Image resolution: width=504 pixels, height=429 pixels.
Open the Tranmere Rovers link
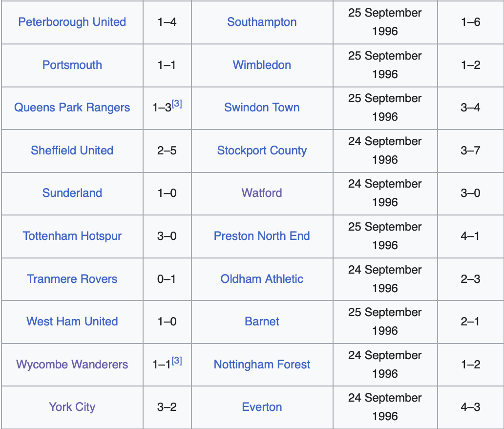[72, 279]
